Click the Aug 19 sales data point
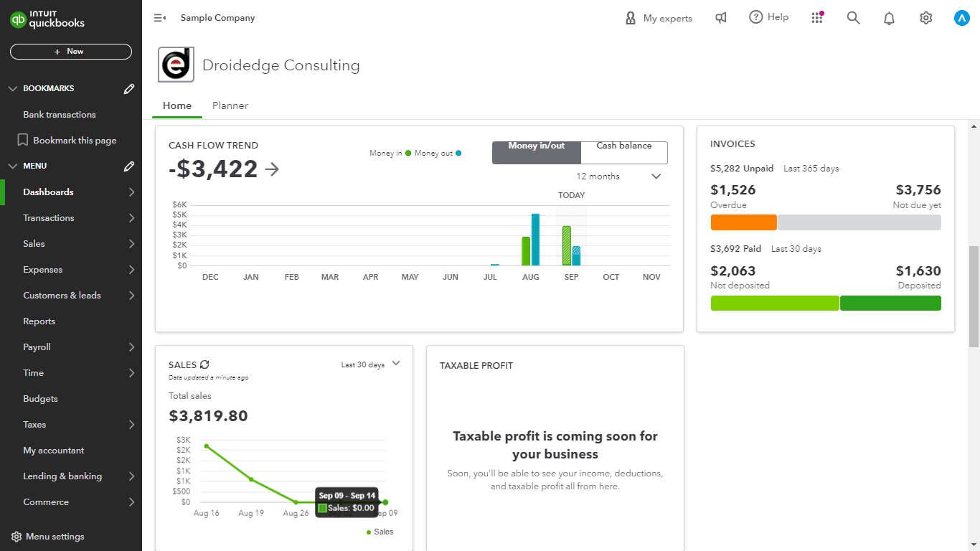This screenshot has width=980, height=551. [x=251, y=479]
